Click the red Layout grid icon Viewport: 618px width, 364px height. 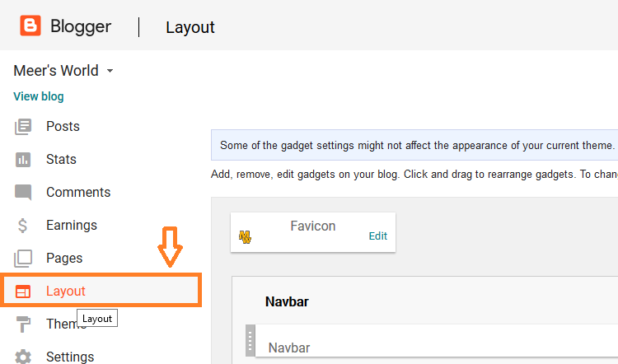coord(23,292)
